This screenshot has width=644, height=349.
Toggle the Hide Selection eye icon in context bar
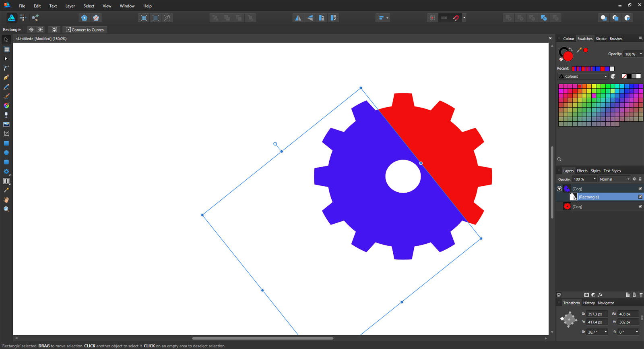coord(40,29)
